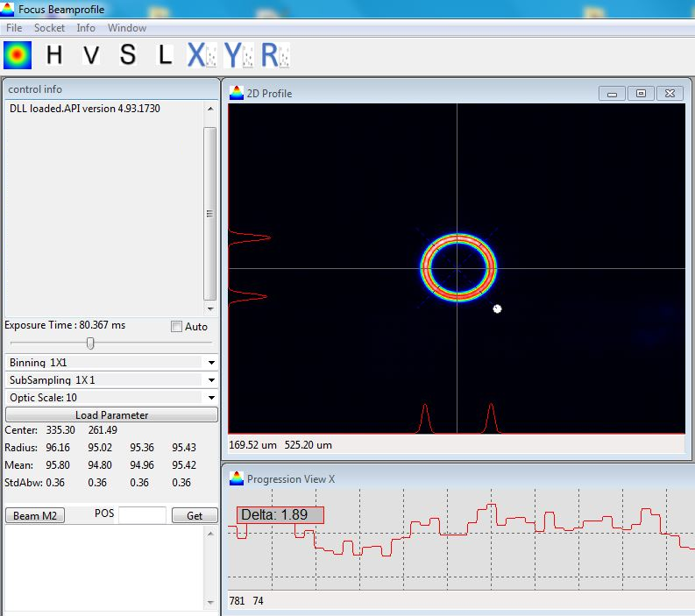Click the Beam M2 button
This screenshot has height=616, width=695.
35,515
